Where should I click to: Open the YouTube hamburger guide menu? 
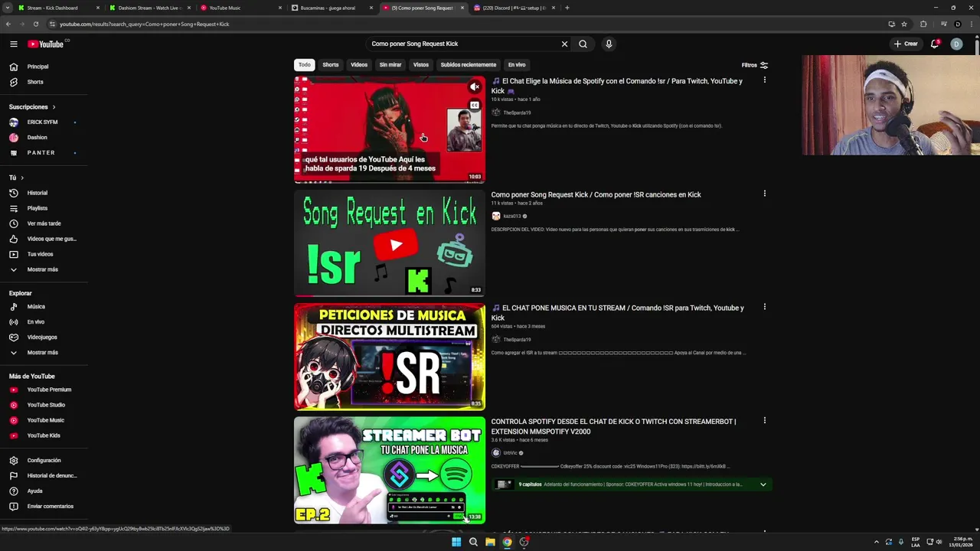tap(14, 44)
